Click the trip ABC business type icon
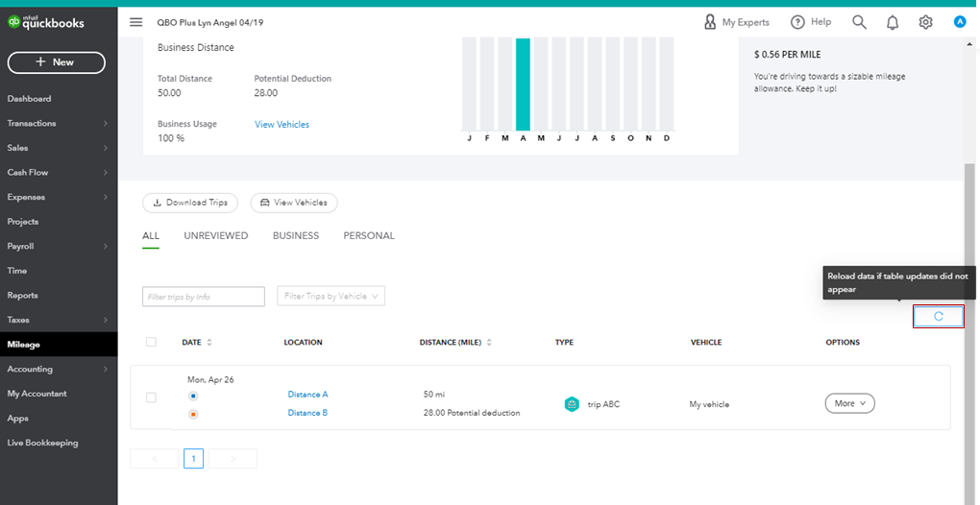Screen dimensions: 980x505 coord(572,404)
